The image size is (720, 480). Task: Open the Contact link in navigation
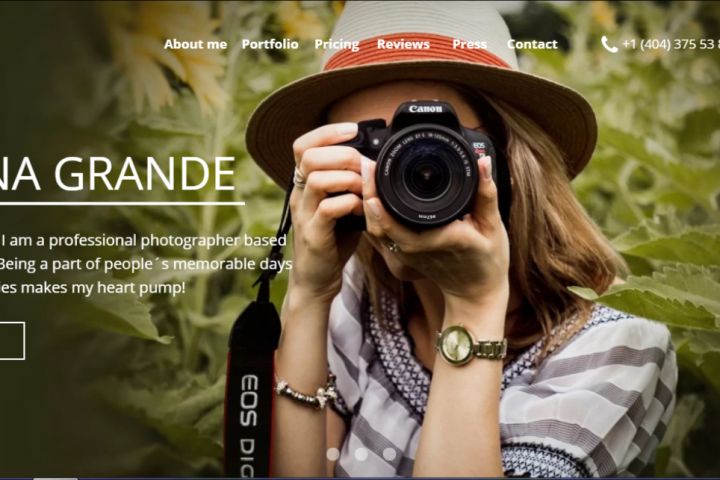532,44
